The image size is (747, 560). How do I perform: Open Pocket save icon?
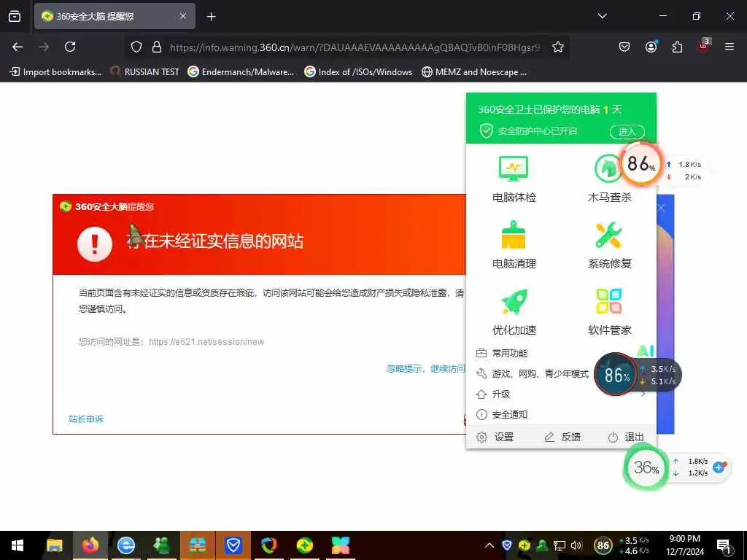[x=624, y=47]
